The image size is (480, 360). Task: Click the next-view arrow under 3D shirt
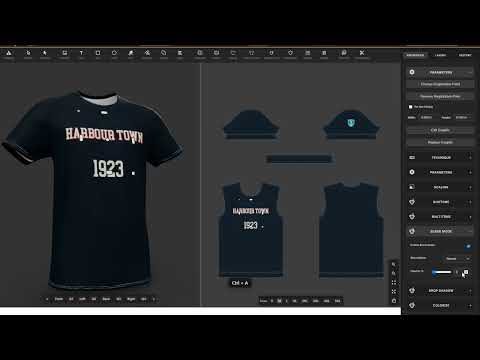pos(154,299)
